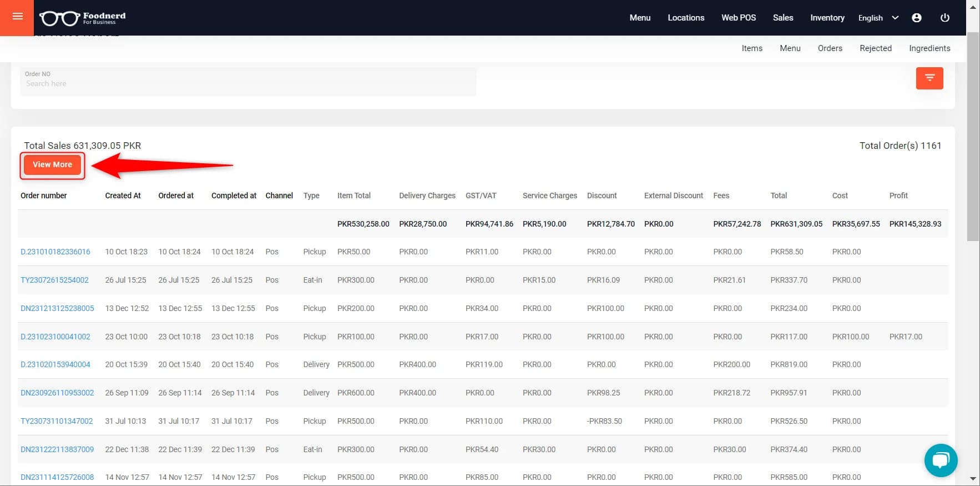Image resolution: width=980 pixels, height=486 pixels.
Task: Click the GST/VAT column header
Action: click(x=481, y=196)
